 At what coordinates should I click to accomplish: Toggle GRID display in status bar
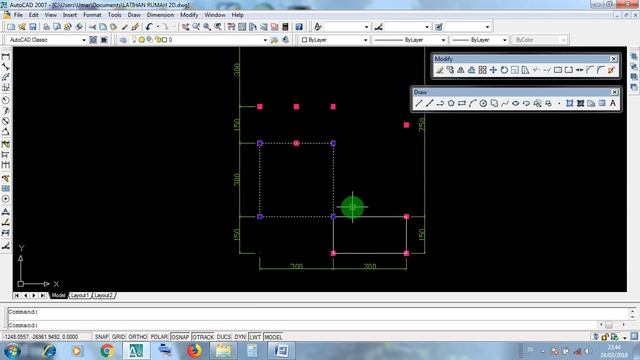pos(118,337)
